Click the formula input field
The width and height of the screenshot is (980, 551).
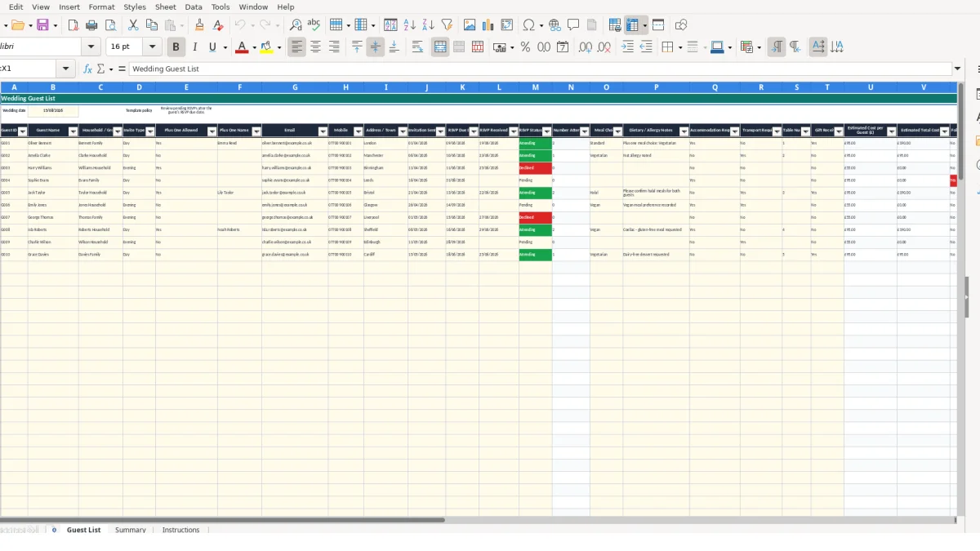pos(541,69)
